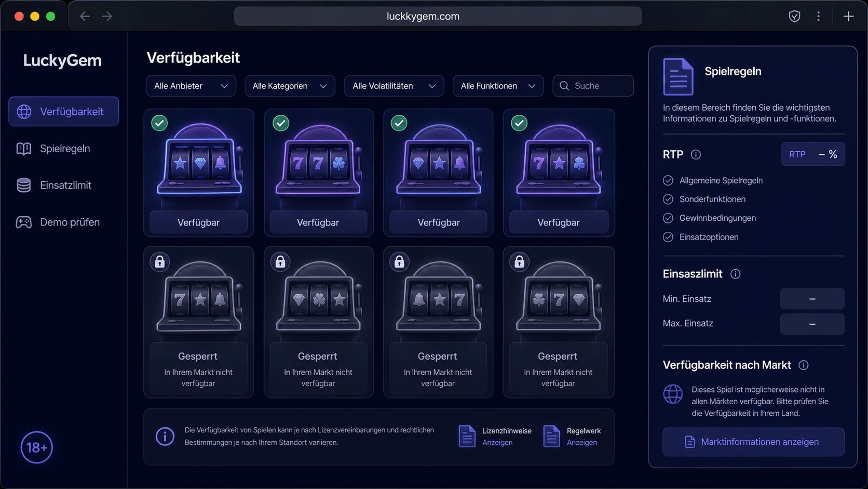Click the magnifier icon in Suche field
Screen dimensions: 868x489
[564, 86]
